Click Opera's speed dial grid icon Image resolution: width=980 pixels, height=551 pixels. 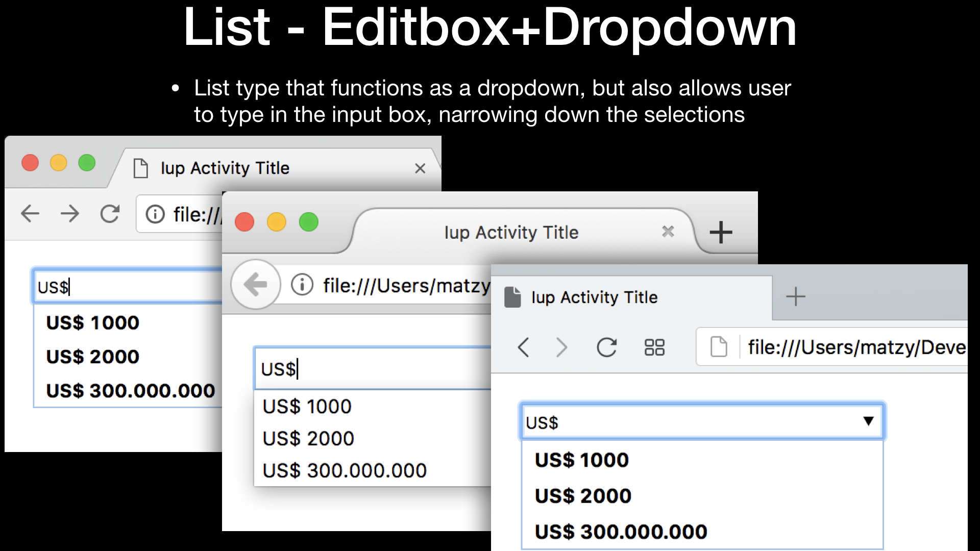pos(654,347)
